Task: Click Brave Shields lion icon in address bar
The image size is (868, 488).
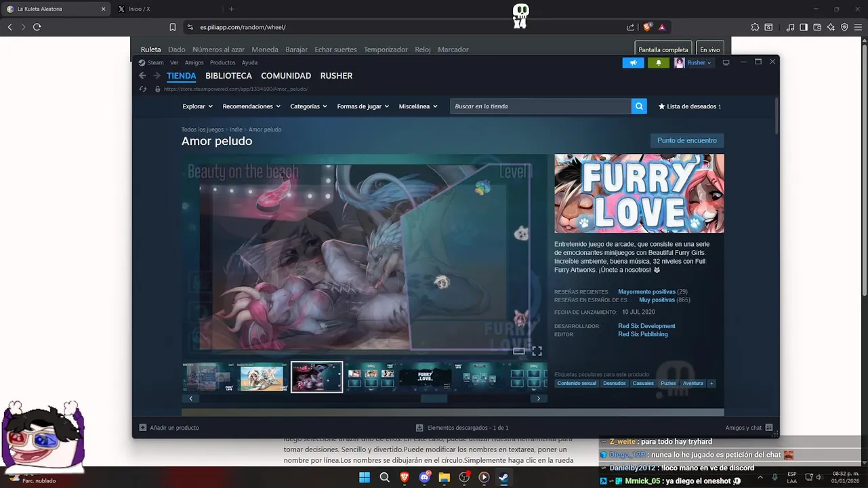Action: point(648,27)
